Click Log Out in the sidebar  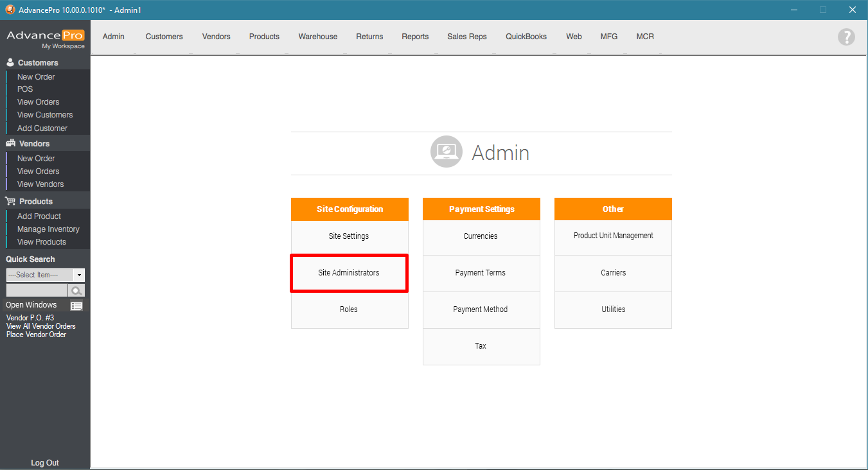[x=45, y=463]
